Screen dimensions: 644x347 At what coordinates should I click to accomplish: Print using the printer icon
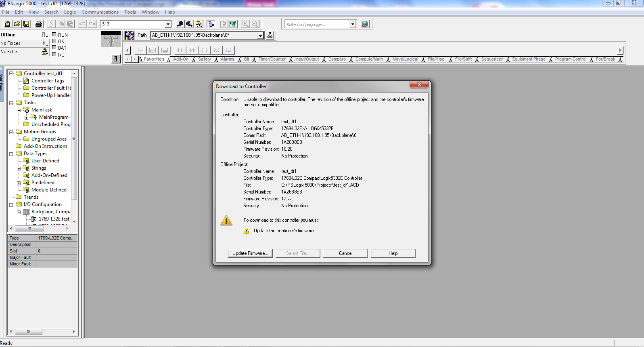coord(39,24)
